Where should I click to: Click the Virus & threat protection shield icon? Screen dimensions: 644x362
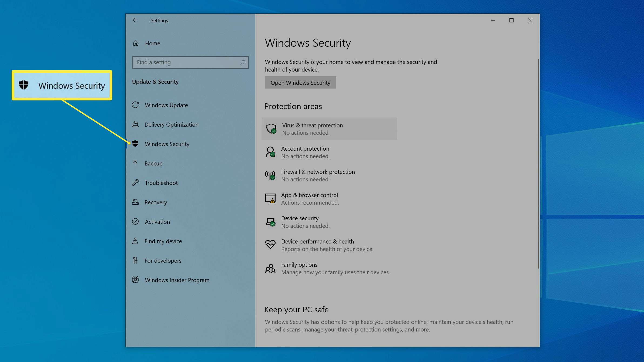tap(271, 128)
